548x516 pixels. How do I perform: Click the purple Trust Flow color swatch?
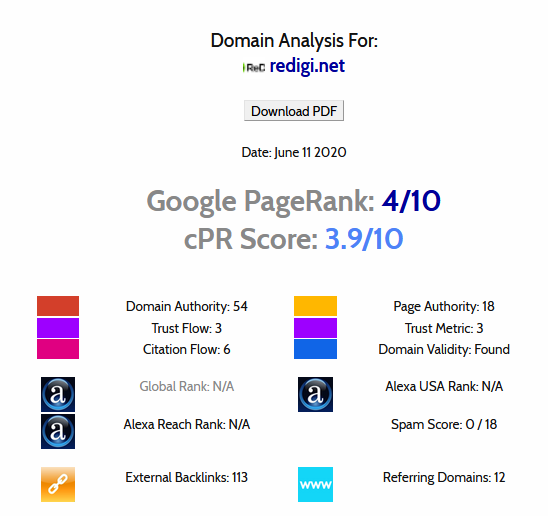coord(58,328)
